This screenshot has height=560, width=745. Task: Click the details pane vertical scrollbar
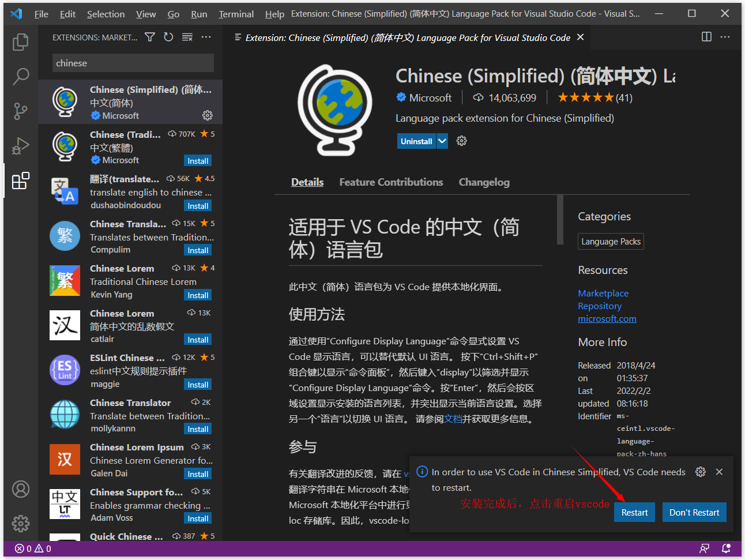[x=560, y=220]
